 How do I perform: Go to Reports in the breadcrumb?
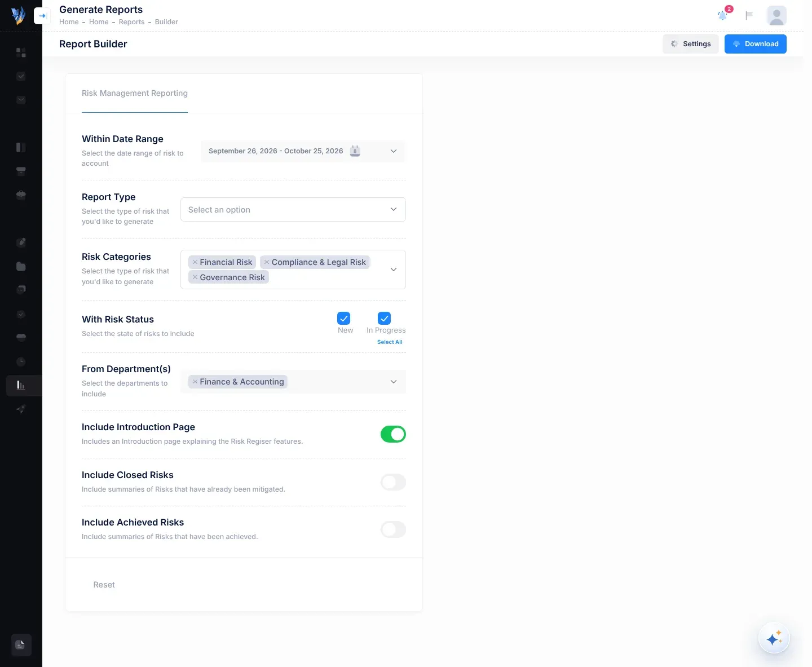[x=131, y=22]
